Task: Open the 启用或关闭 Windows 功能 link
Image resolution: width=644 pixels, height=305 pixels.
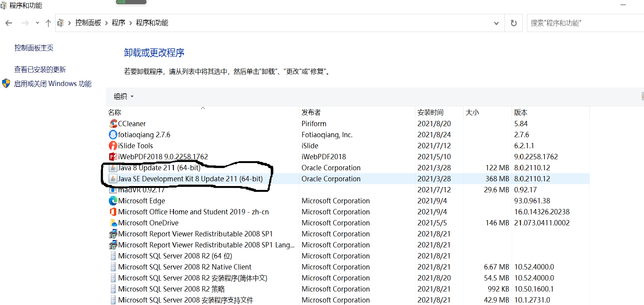Action: 53,84
